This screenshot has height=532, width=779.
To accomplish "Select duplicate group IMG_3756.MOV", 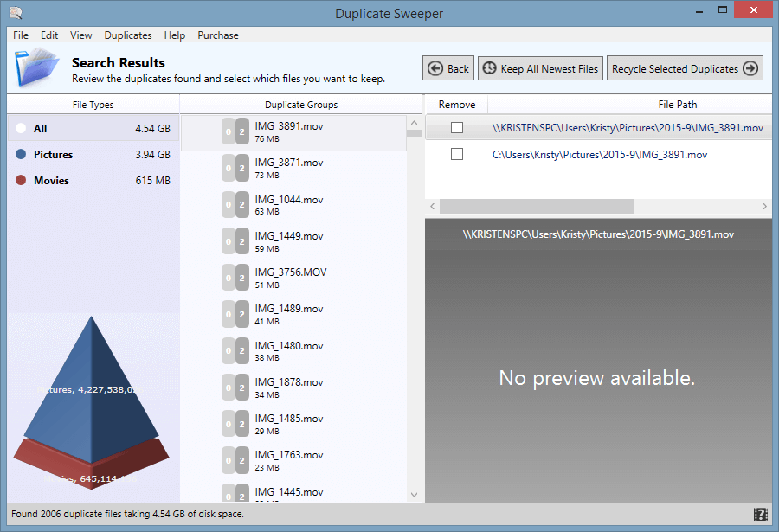I will (293, 278).
